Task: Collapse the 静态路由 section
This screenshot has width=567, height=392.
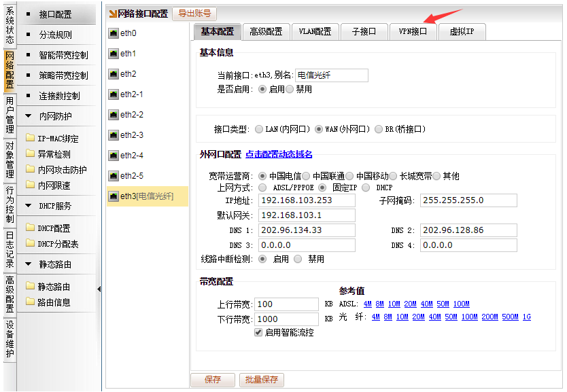Action: tap(29, 264)
